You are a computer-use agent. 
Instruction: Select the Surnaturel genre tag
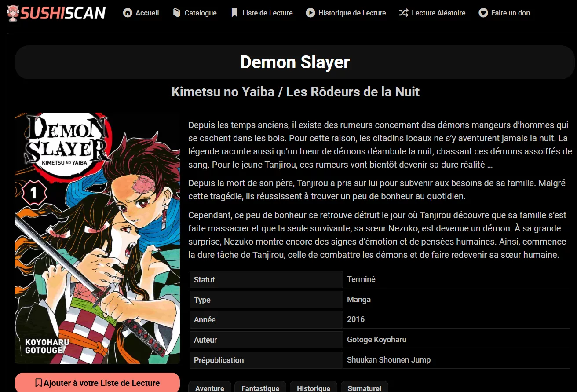coord(365,387)
